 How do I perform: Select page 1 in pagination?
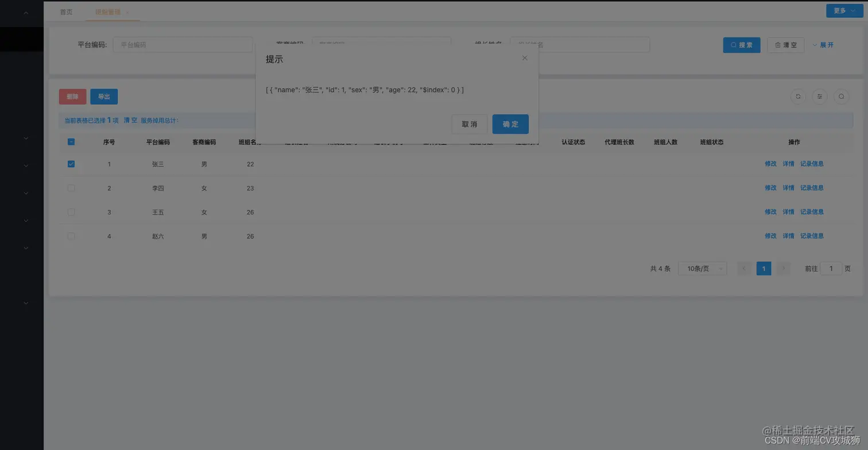click(x=764, y=269)
